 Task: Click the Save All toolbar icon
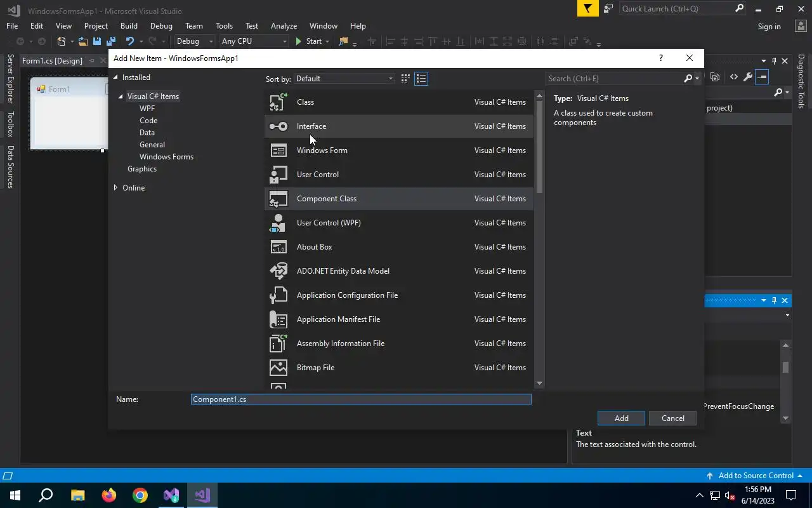pos(110,41)
